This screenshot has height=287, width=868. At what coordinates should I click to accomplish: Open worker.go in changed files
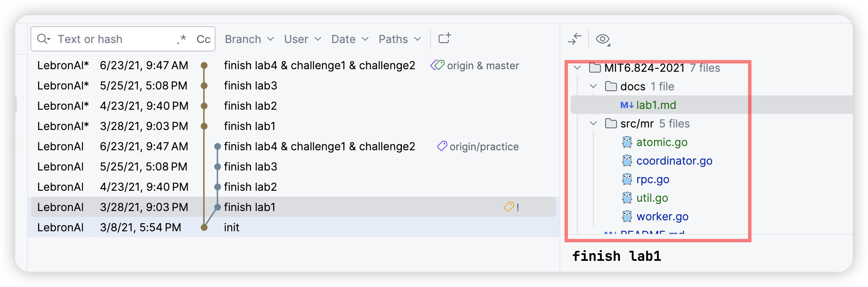pos(662,217)
